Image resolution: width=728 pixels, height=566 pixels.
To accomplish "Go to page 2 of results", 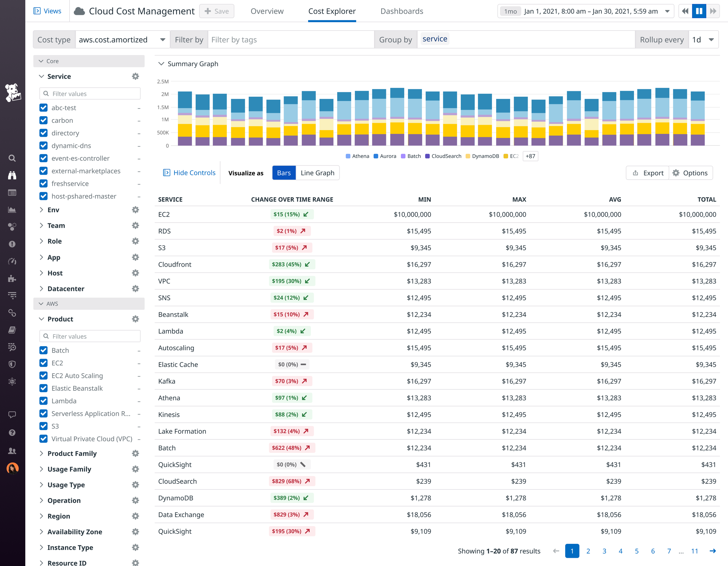I will [588, 551].
